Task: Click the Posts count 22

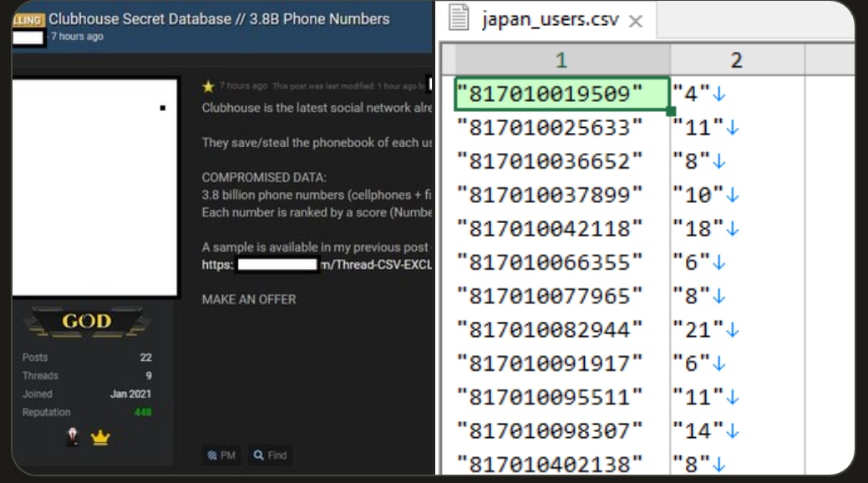Action: click(x=145, y=358)
